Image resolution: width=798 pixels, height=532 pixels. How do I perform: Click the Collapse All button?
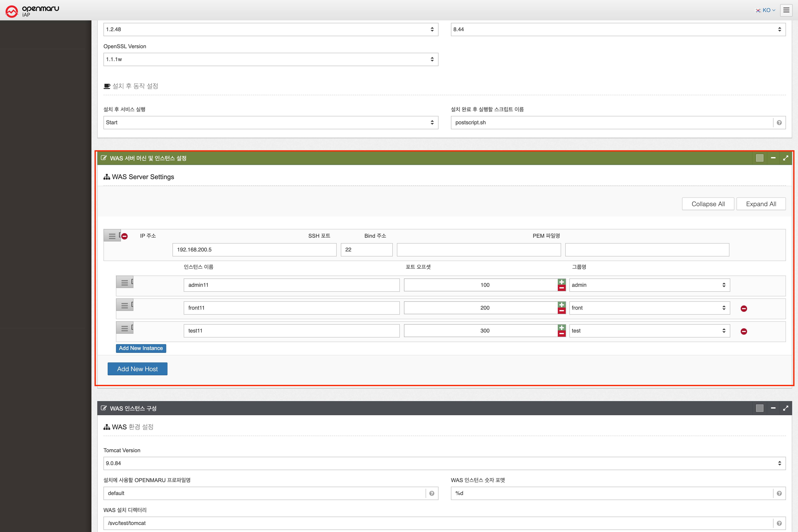[708, 204]
